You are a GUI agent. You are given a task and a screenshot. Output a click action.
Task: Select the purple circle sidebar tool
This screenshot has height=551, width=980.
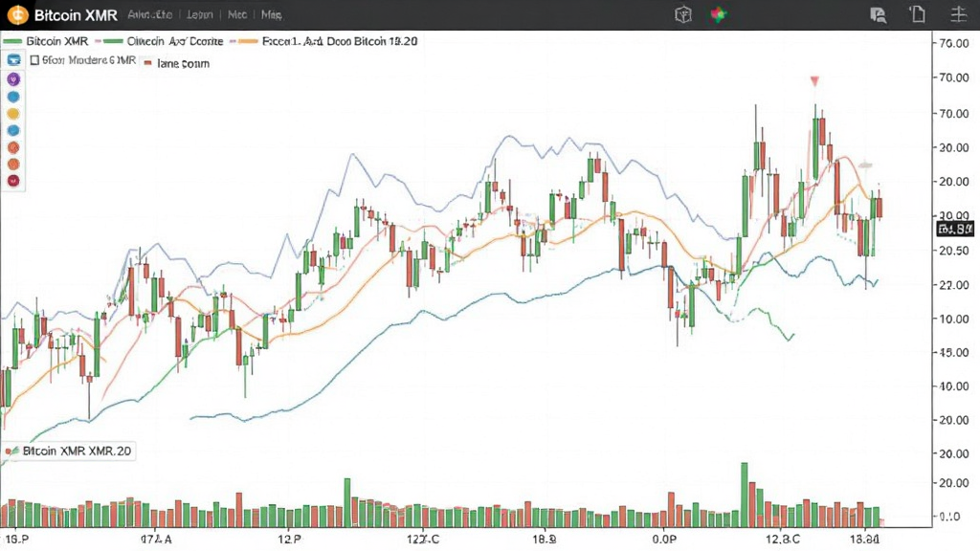pyautogui.click(x=13, y=79)
